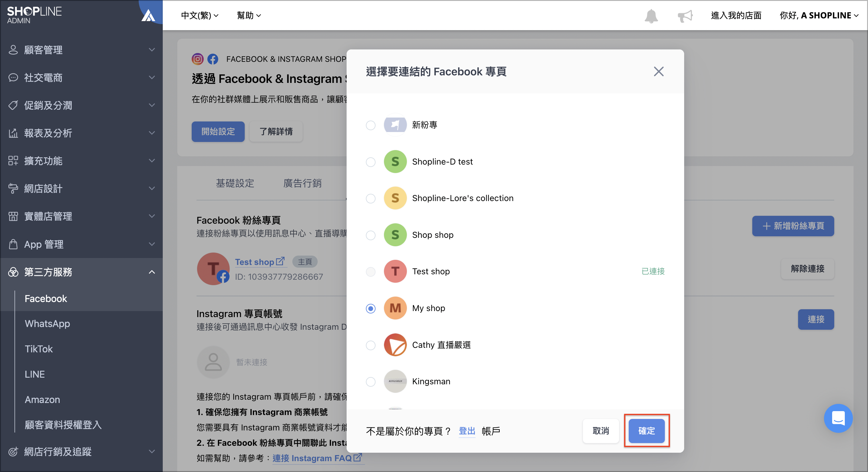868x472 pixels.
Task: Open the TikTok submenu item
Action: 39,349
